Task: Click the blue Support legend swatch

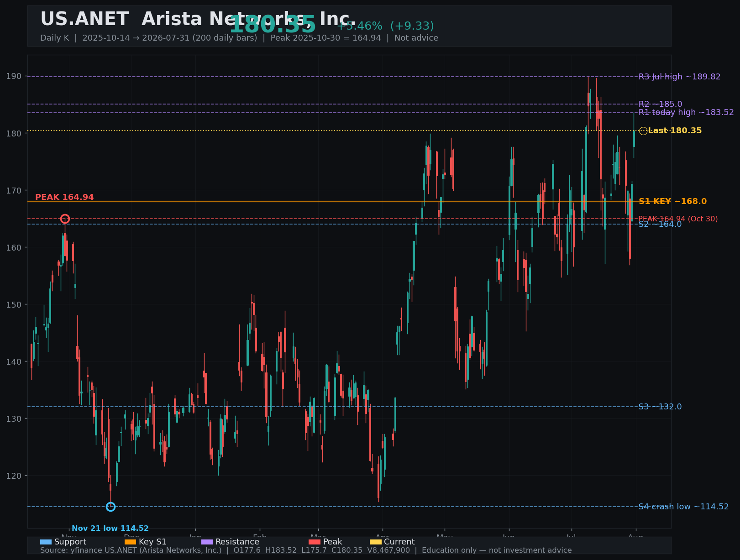Action: [46, 542]
